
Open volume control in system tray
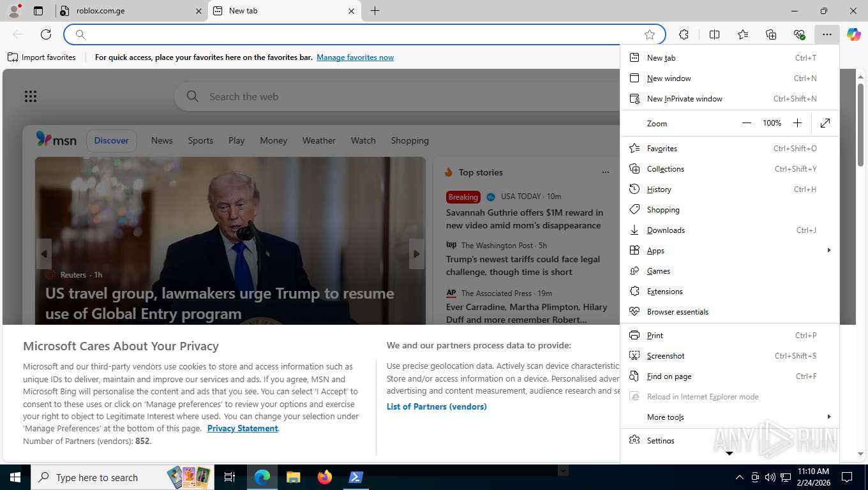(x=770, y=477)
